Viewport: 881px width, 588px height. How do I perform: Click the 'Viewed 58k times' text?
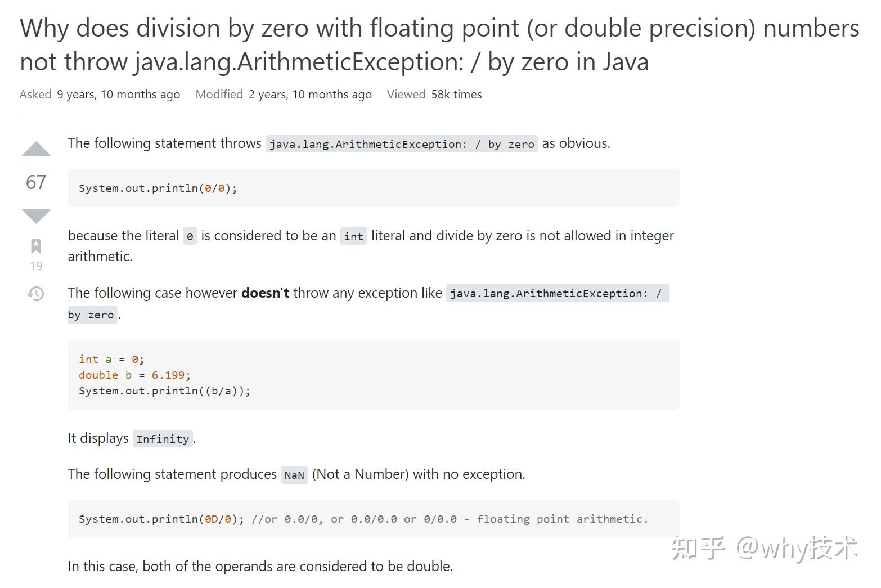(x=434, y=95)
